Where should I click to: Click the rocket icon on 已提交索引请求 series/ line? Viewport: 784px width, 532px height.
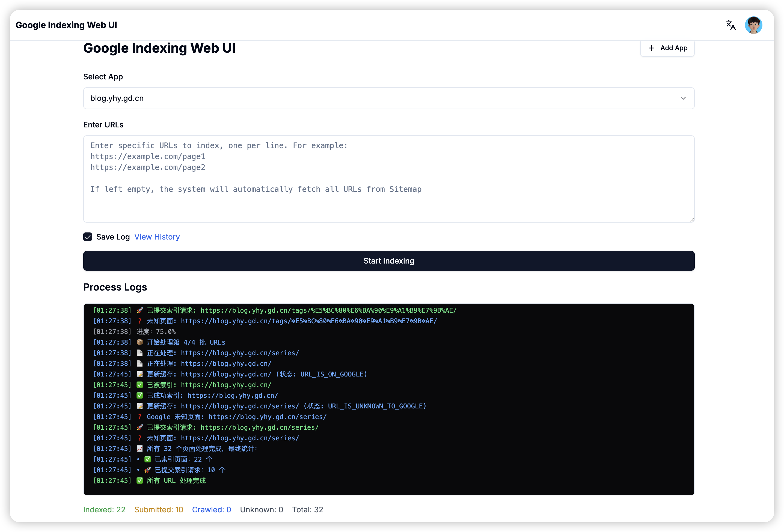(140, 428)
